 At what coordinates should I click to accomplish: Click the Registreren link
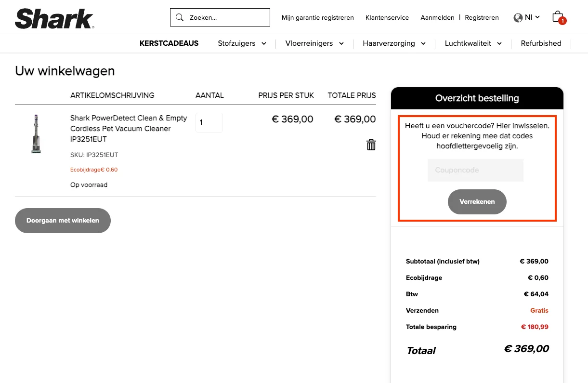pyautogui.click(x=482, y=18)
